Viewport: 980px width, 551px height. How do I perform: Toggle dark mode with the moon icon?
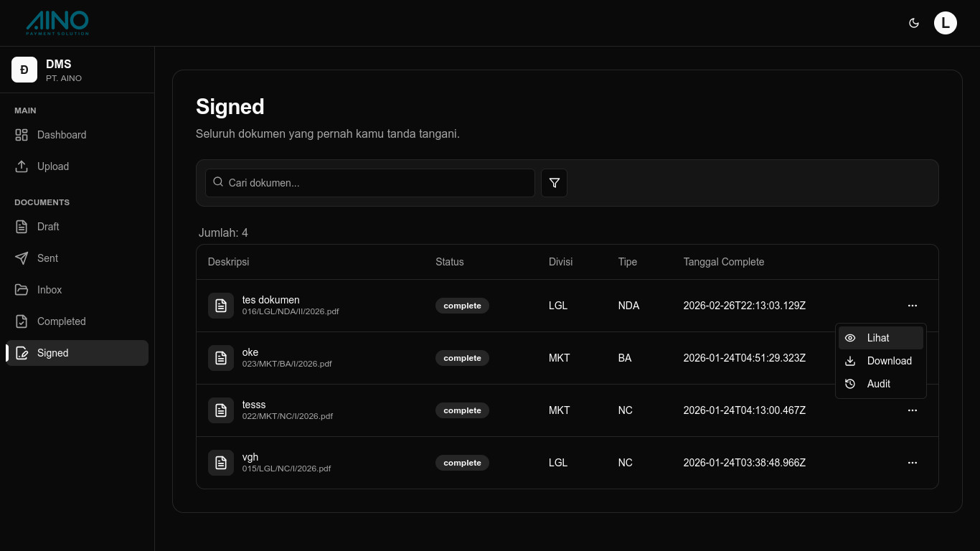click(x=914, y=23)
